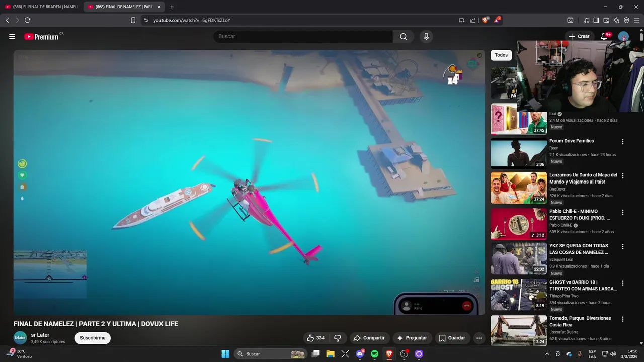Open Brave playlist music note icon
The height and width of the screenshot is (362, 644).
click(586, 20)
